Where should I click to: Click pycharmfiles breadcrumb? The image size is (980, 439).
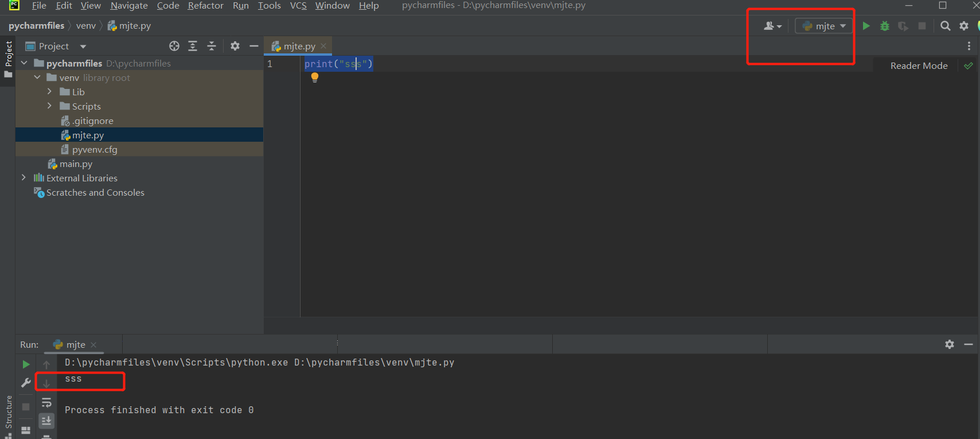coord(36,26)
